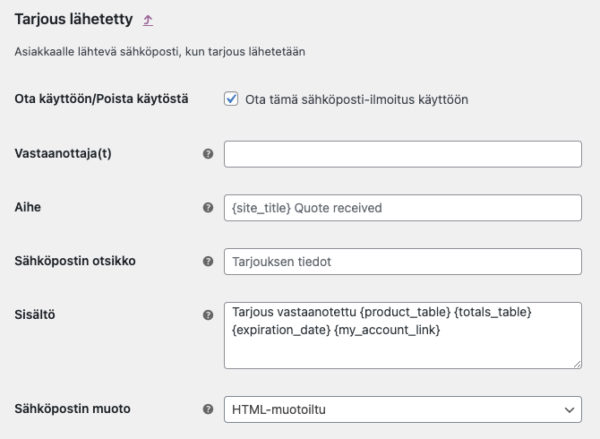
Task: Untick the email notification enable checkbox
Action: pyautogui.click(x=231, y=99)
